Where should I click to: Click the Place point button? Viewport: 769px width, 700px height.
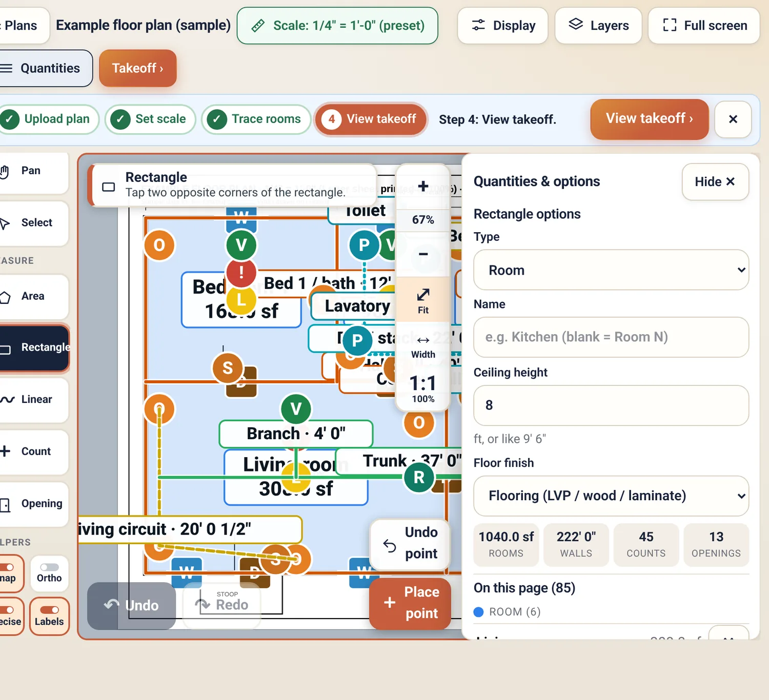pos(410,603)
